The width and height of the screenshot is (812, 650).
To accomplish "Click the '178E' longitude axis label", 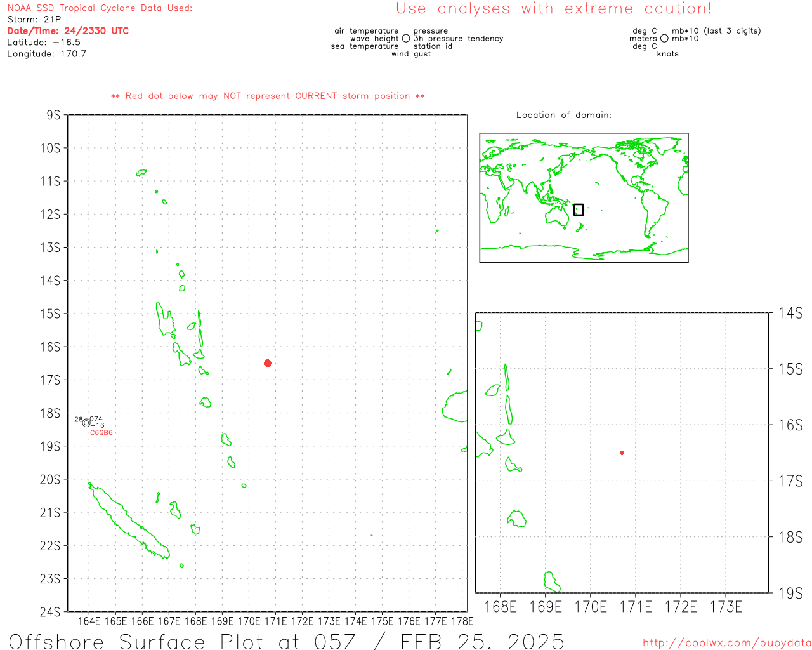I will [462, 621].
